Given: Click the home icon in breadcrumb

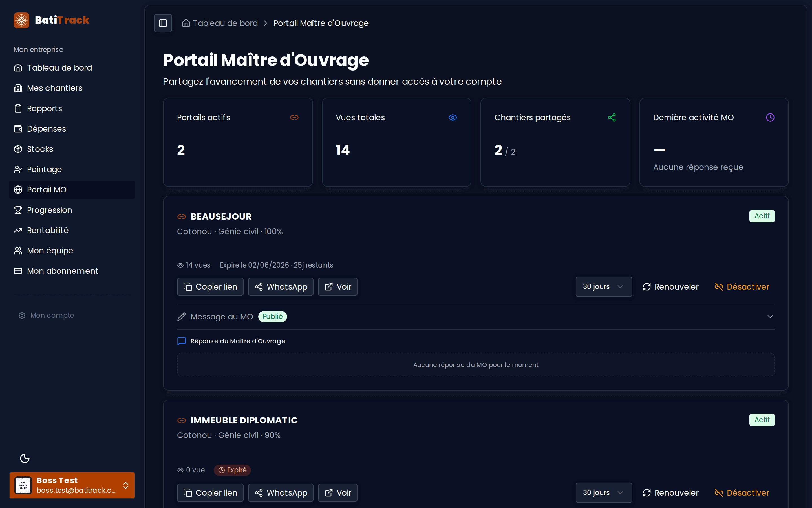Looking at the screenshot, I should pos(186,23).
